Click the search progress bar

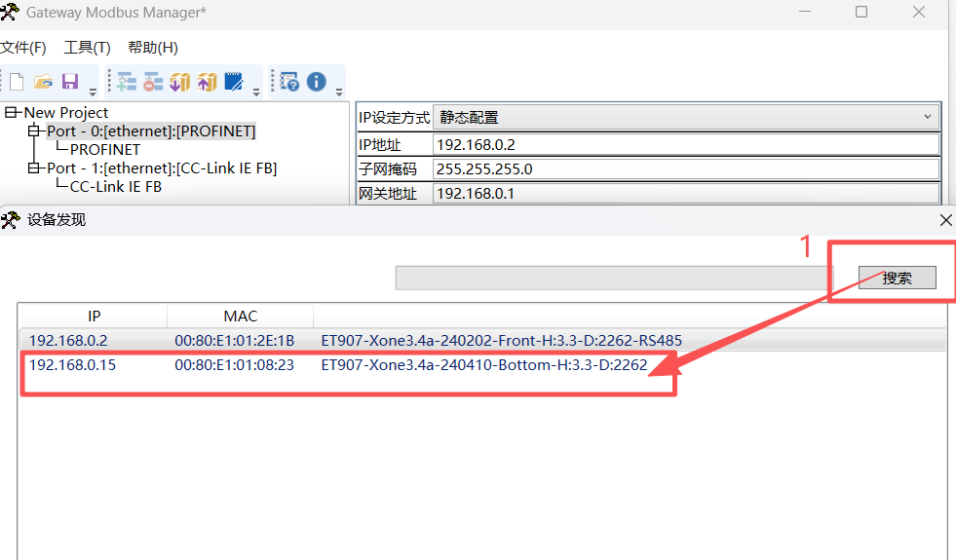point(613,278)
